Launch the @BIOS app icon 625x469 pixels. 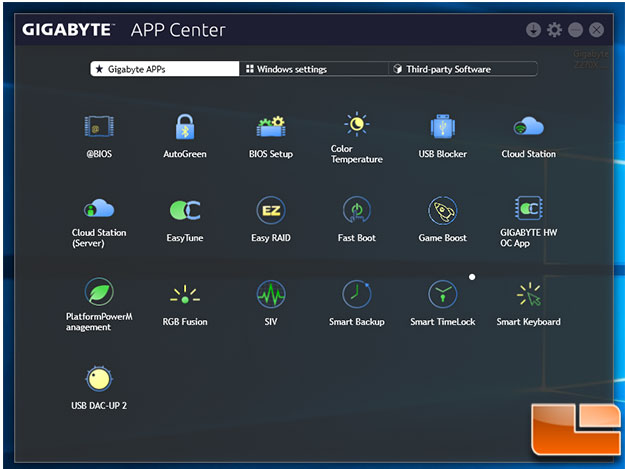click(x=99, y=126)
